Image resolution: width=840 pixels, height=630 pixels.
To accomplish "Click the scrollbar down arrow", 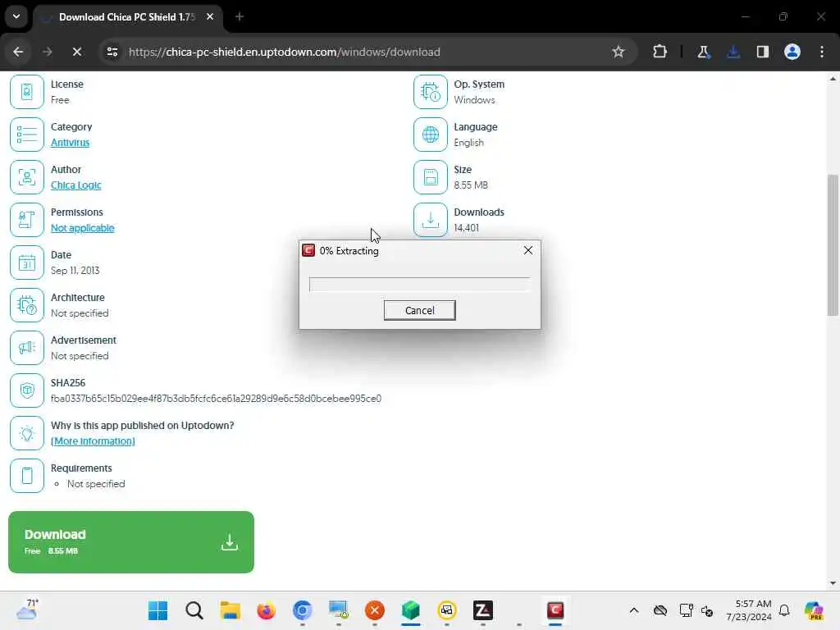I will pyautogui.click(x=833, y=583).
